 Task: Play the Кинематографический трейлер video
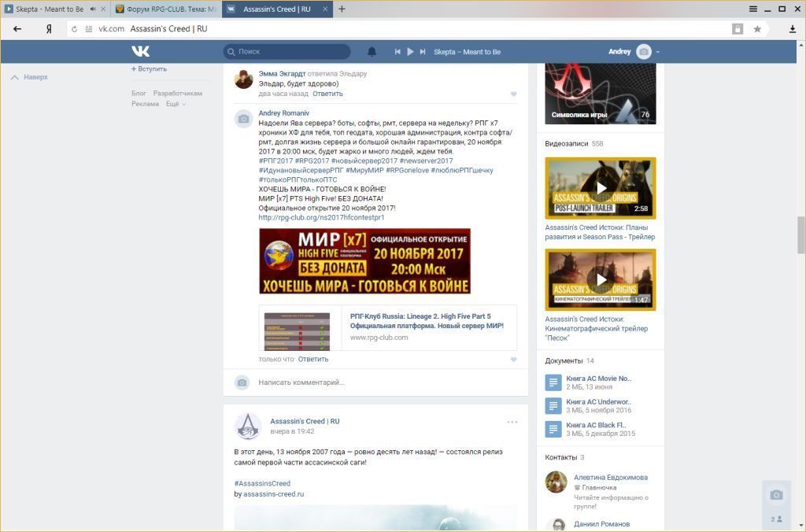pos(601,279)
